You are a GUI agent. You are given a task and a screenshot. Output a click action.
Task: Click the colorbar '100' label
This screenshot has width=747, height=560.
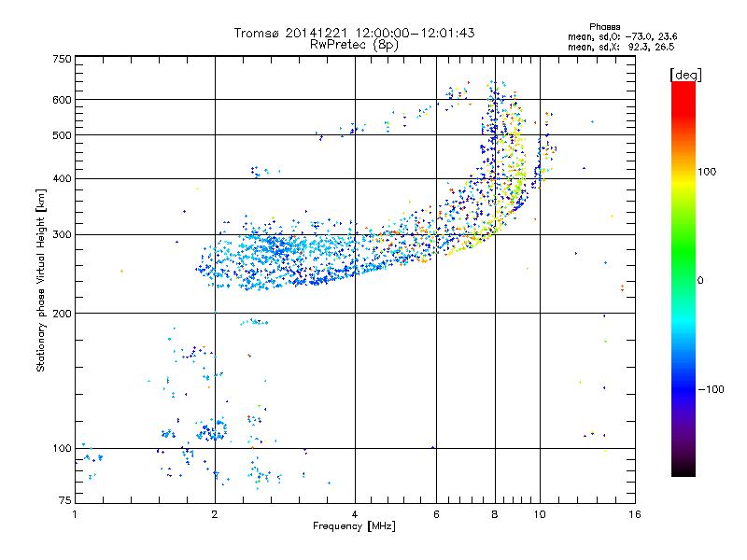click(x=707, y=172)
